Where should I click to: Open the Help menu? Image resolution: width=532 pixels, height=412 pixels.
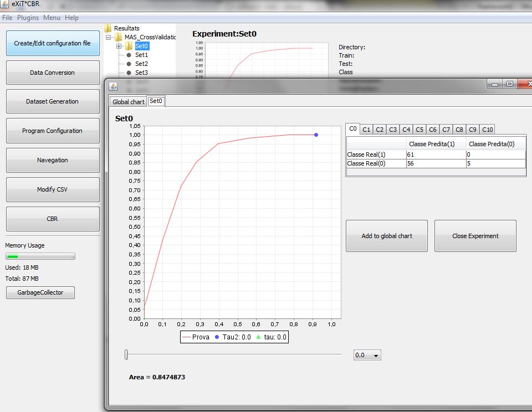pyautogui.click(x=71, y=18)
